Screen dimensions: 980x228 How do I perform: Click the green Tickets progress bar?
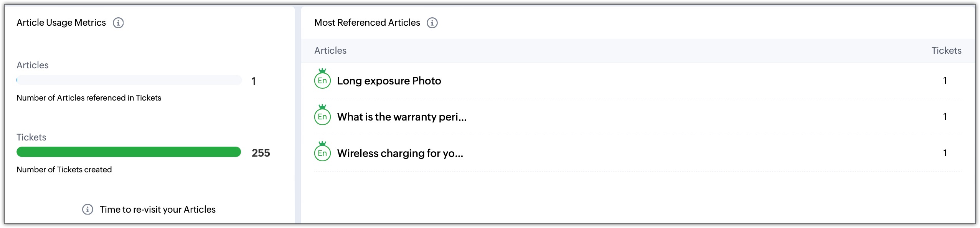[x=129, y=152]
